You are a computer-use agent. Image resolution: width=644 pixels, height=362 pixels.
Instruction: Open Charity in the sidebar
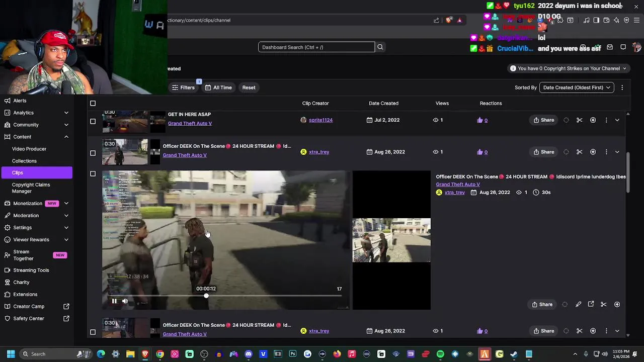(21, 282)
